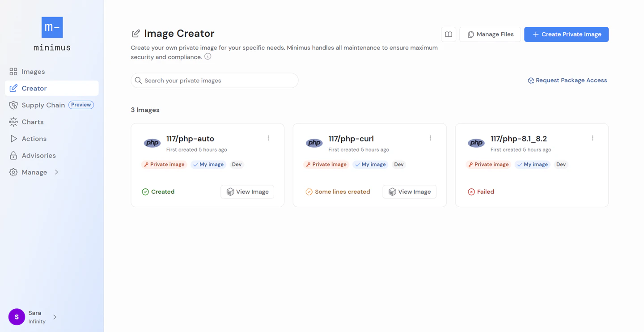Select the My image label on php-8.1_8.2
644x332 pixels.
pos(532,164)
